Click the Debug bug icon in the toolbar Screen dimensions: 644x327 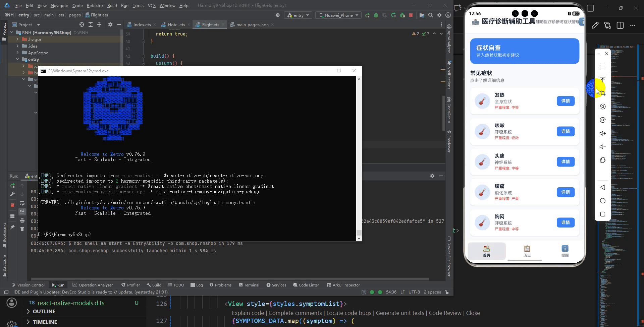point(376,15)
